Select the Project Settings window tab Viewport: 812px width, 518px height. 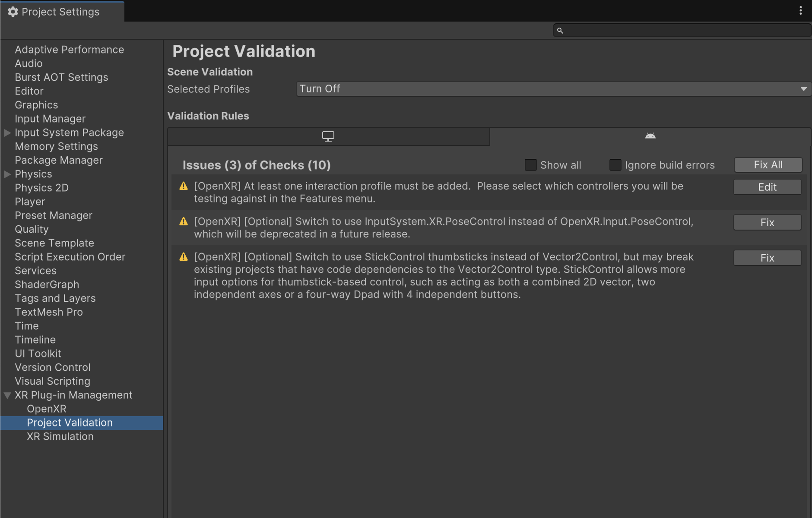pyautogui.click(x=60, y=11)
